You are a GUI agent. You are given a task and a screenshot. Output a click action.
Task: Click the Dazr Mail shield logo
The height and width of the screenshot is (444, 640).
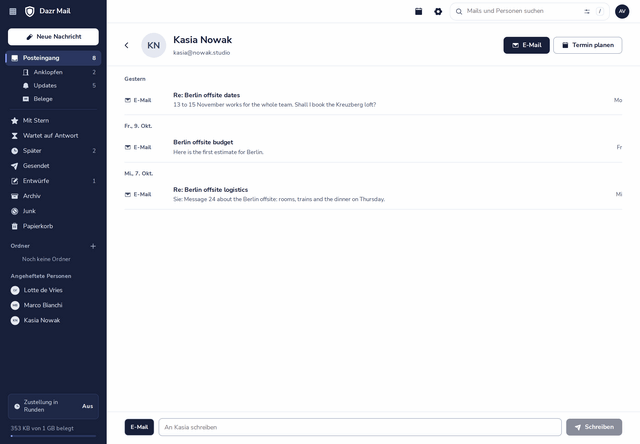pos(29,11)
